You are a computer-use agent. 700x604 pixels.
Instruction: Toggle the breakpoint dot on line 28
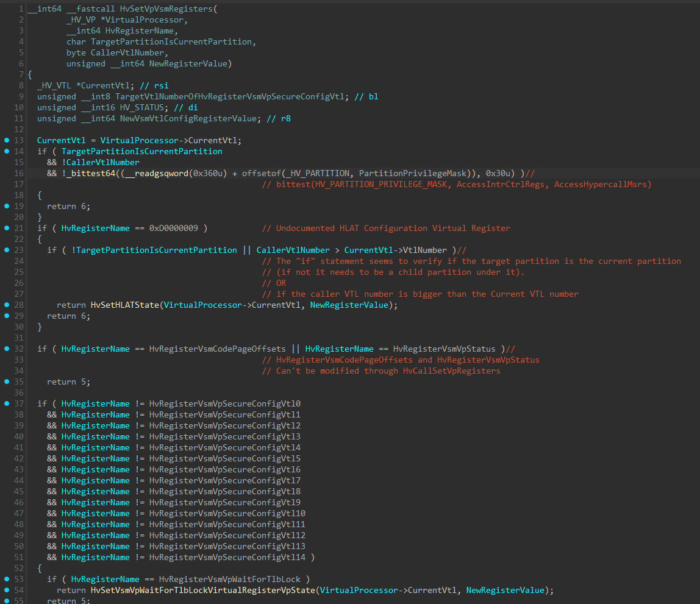pyautogui.click(x=7, y=305)
